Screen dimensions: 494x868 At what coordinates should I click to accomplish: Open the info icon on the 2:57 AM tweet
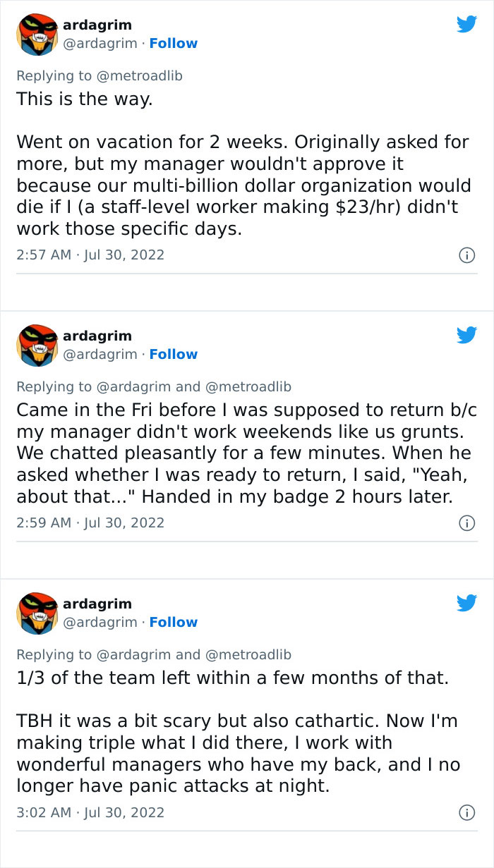pos(468,255)
